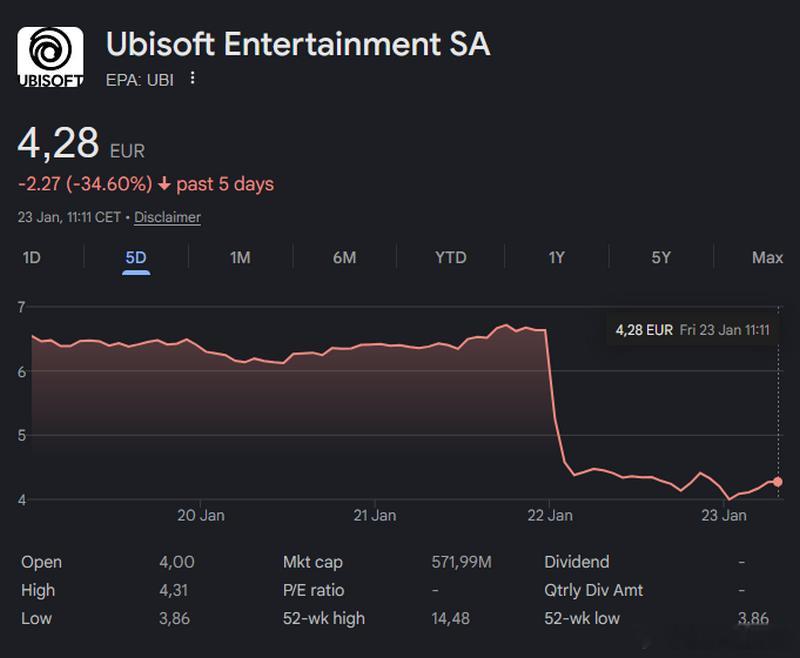
Task: Click the 4,28 EUR chart tooltip
Action: 691,329
